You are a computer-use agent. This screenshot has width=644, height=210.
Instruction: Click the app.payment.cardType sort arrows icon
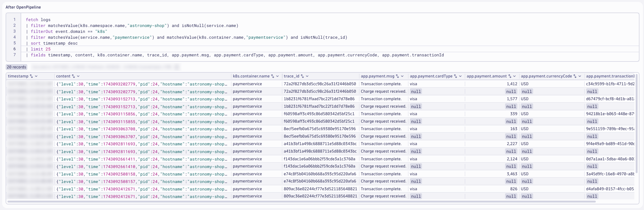[455, 76]
